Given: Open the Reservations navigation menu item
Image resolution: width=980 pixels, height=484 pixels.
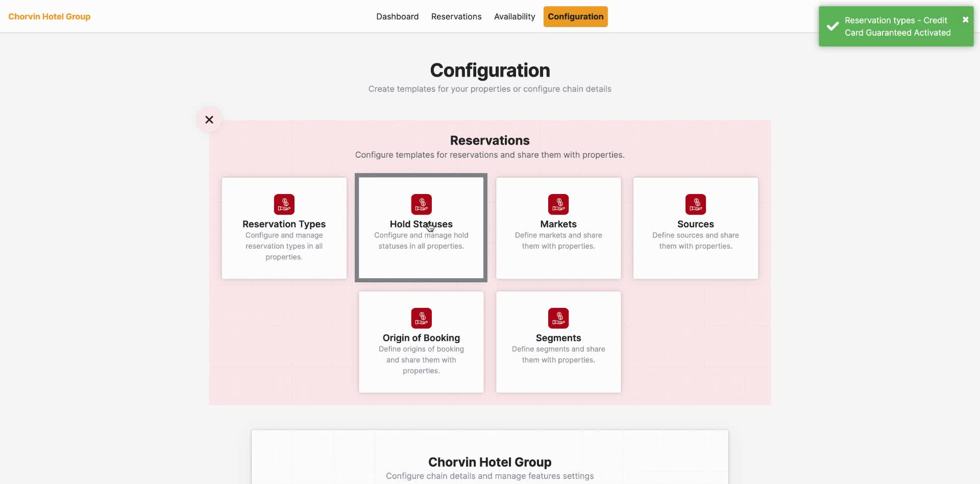Looking at the screenshot, I should point(456,16).
